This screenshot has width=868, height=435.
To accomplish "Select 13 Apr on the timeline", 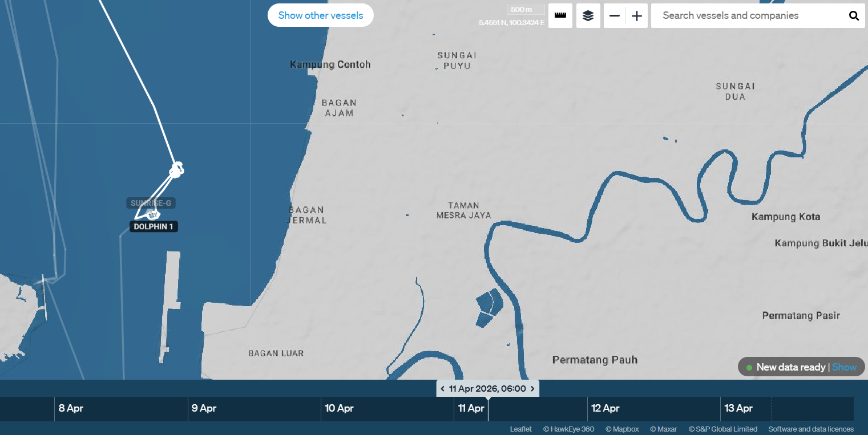I will pyautogui.click(x=738, y=408).
